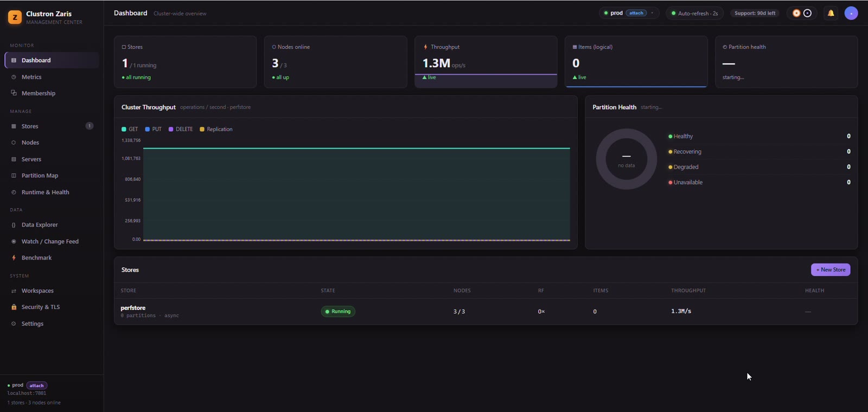Click the Runtime & Health sidebar icon
Image resolution: width=868 pixels, height=412 pixels.
[14, 192]
